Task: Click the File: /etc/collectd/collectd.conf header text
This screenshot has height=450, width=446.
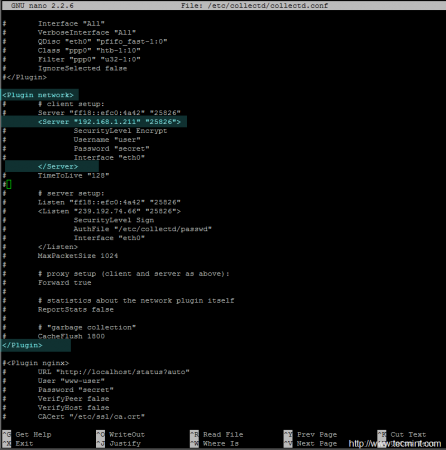Action: [x=254, y=5]
